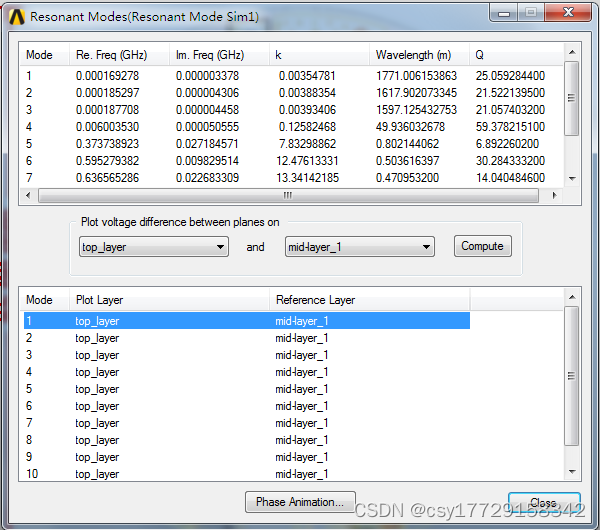Select the row with frequency 0.000185297

pyautogui.click(x=291, y=93)
